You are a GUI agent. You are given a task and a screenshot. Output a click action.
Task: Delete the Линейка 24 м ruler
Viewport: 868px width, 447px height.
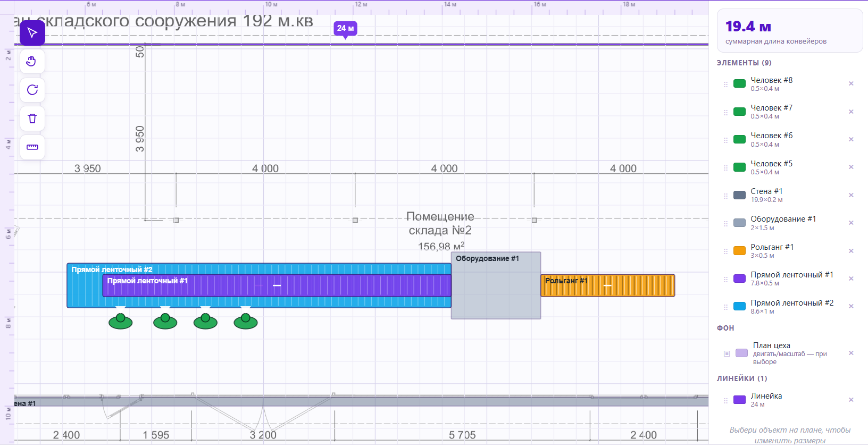(851, 400)
